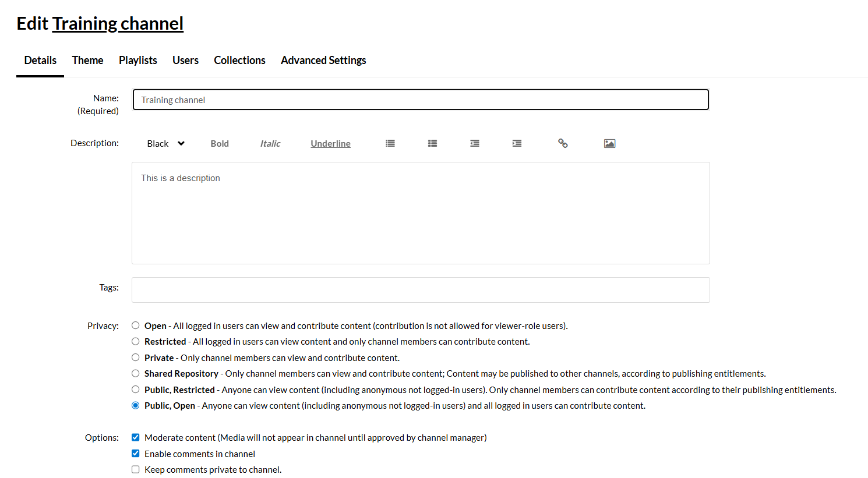The width and height of the screenshot is (868, 478).
Task: Enable Keep comments private to channel
Action: tap(136, 469)
